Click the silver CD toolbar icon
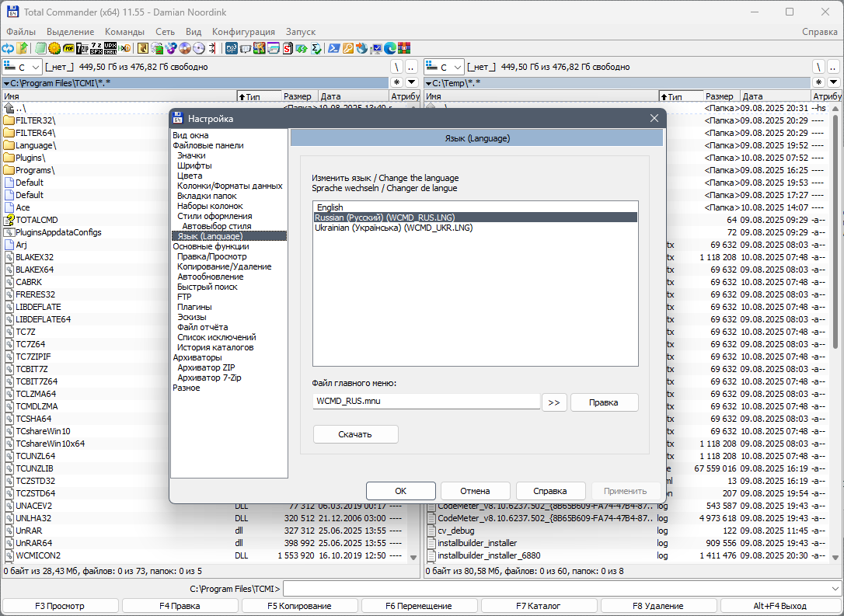Screen dimensions: 844x616 tap(199, 48)
